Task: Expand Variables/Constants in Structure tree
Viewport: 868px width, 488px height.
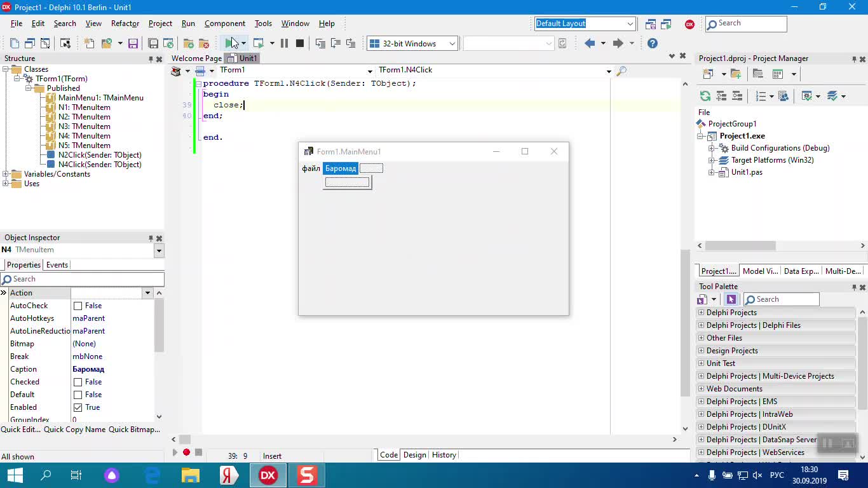Action: pos(6,174)
